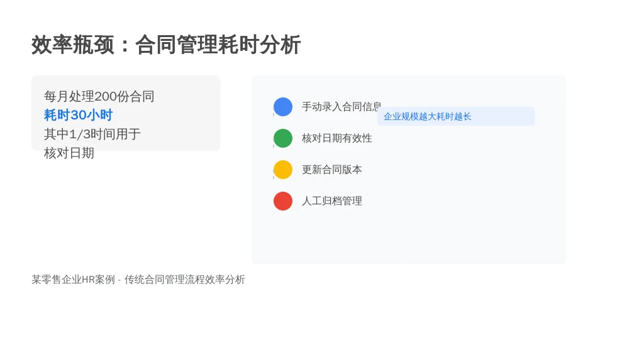Select the 核对日期有效性 list text

click(337, 138)
